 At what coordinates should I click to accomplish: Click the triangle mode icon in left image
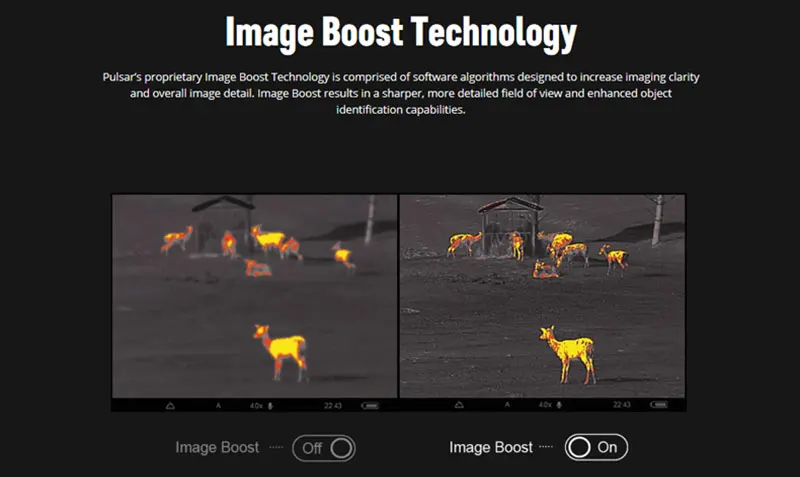[x=170, y=406]
